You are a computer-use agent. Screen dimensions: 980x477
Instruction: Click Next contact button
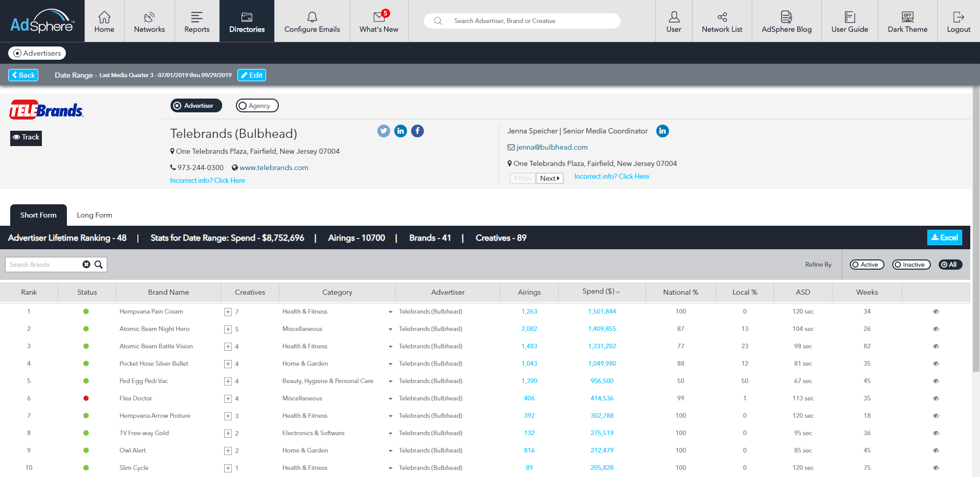coord(549,178)
